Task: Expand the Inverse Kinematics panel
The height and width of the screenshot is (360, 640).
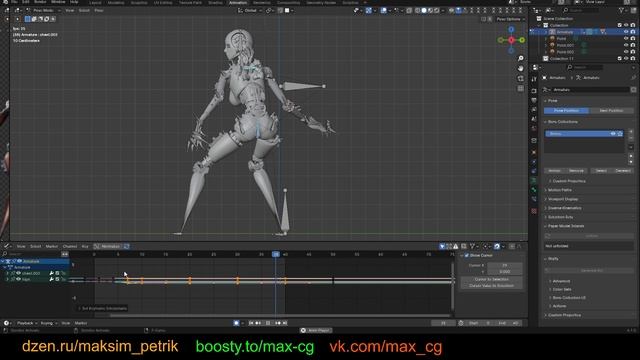Action: [564, 208]
